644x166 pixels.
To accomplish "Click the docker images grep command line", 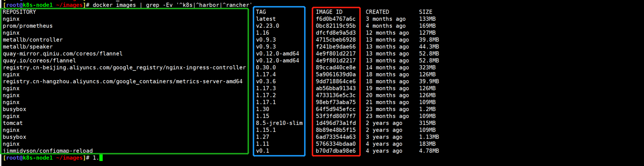I will click(x=172, y=5).
